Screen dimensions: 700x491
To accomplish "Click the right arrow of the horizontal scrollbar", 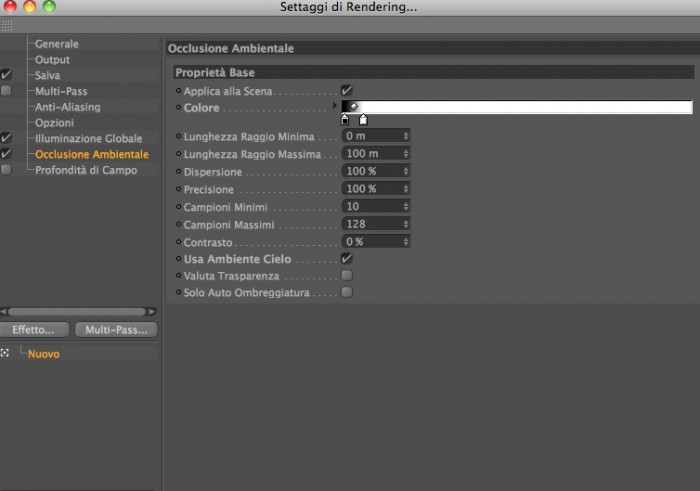I will click(152, 311).
